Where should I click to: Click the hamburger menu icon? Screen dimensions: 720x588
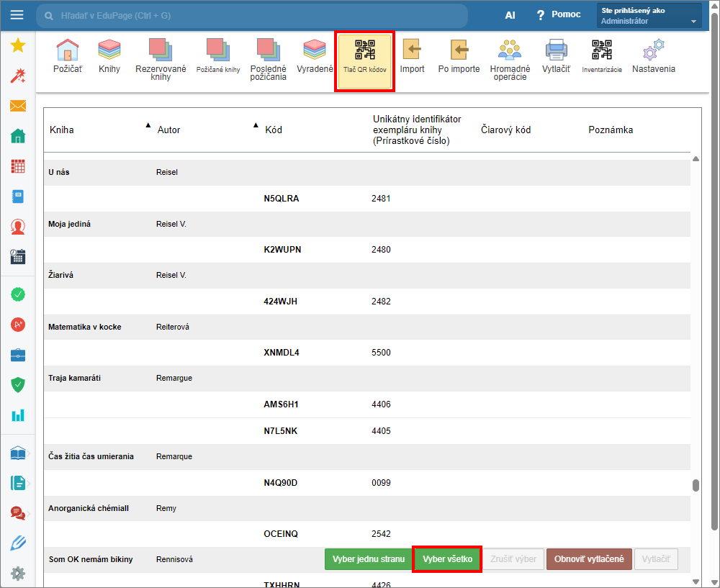[17, 15]
